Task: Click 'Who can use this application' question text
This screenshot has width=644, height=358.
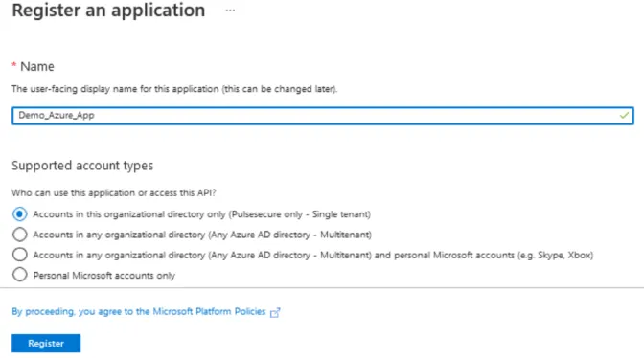Action: pos(114,192)
